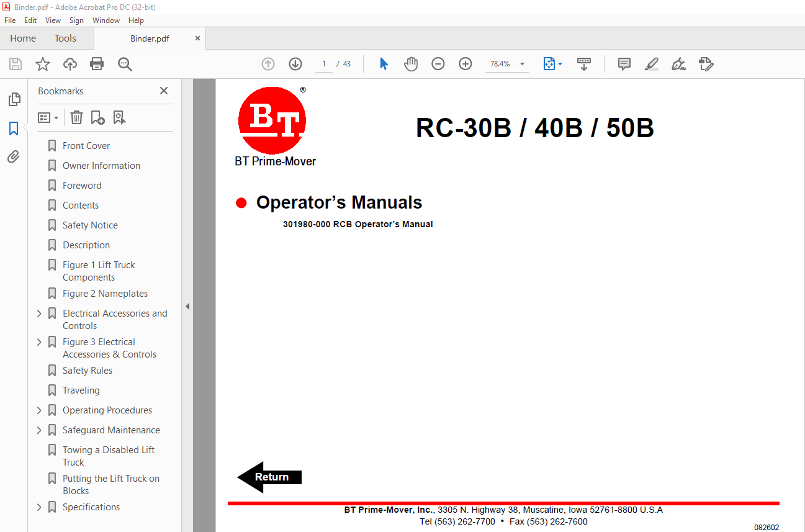Expand the Operating Procedures bookmark
Screen dimensions: 805x532
39,410
